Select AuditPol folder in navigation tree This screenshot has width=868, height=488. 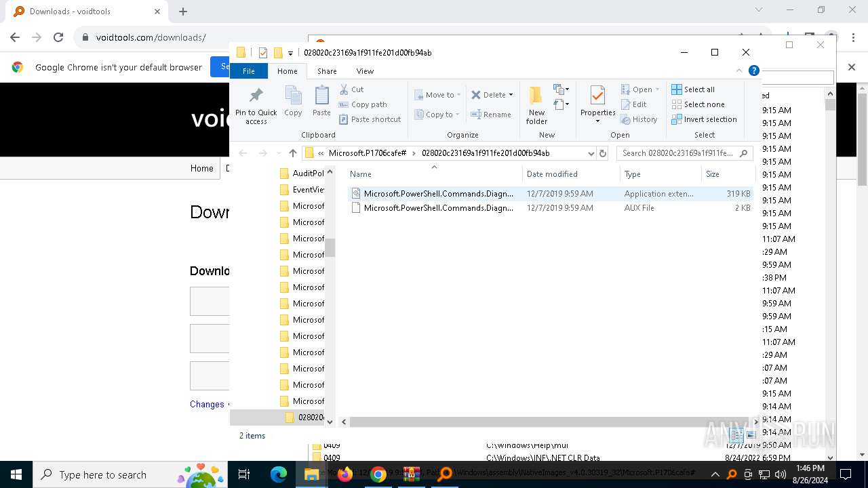[302, 174]
